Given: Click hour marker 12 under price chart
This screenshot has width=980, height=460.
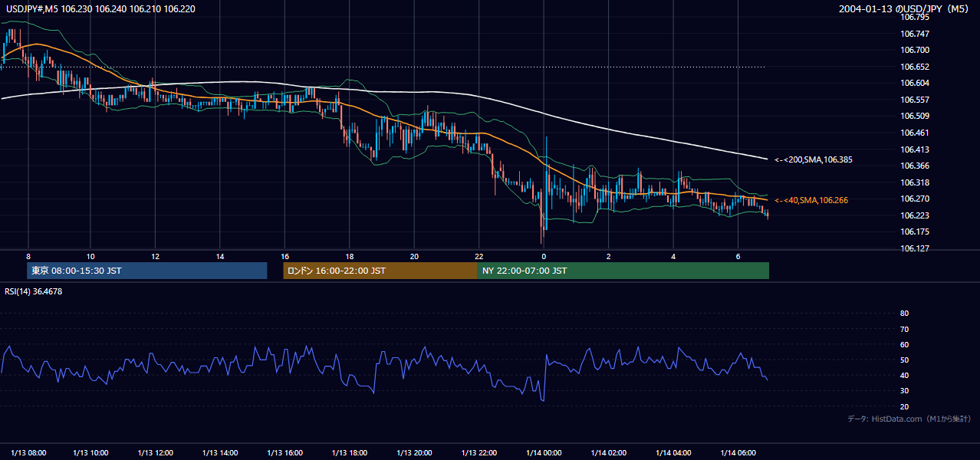Looking at the screenshot, I should click(155, 256).
